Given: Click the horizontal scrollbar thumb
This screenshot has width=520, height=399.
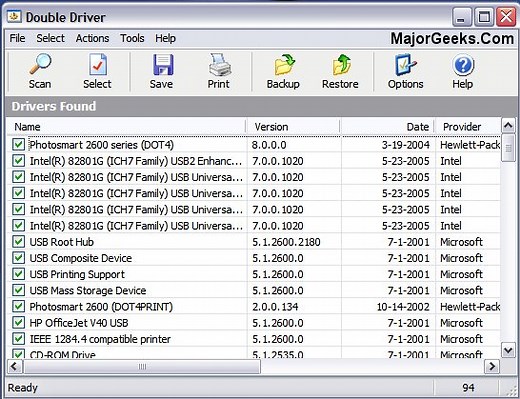Looking at the screenshot, I should [x=142, y=367].
